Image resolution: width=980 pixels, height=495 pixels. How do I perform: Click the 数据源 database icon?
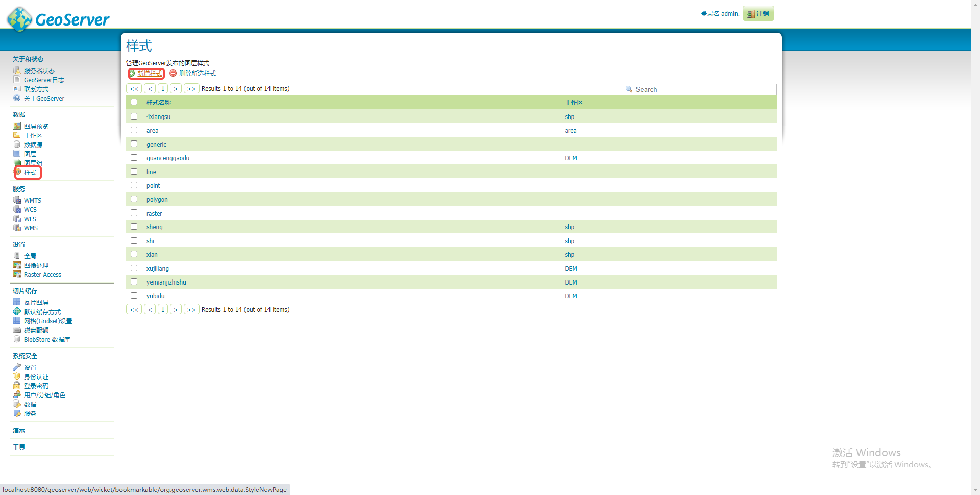coord(17,145)
